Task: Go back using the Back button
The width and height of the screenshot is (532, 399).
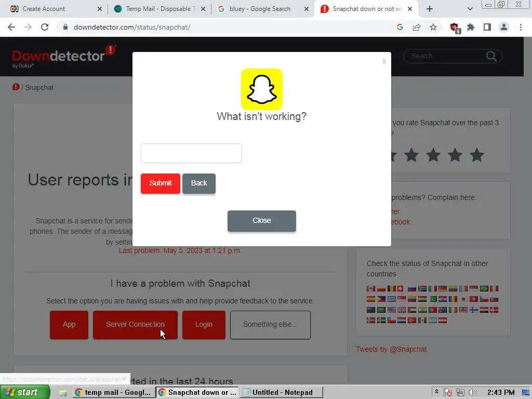Action: click(199, 183)
